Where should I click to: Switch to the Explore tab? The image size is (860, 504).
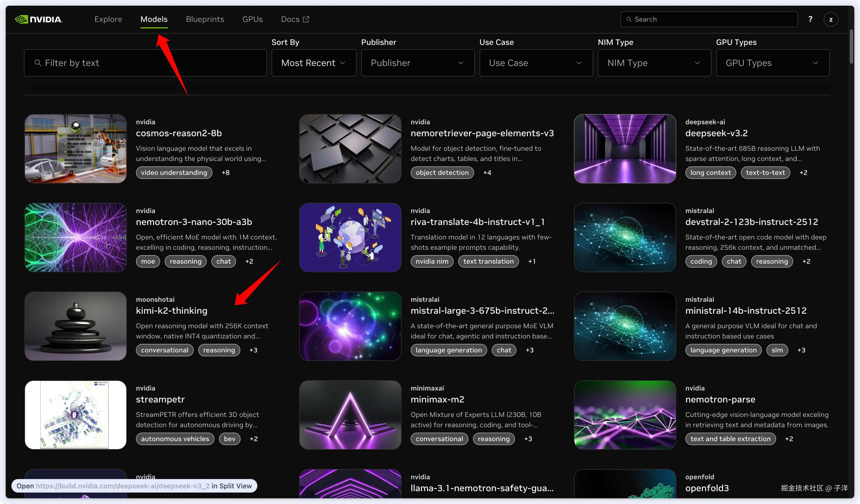pyautogui.click(x=108, y=19)
